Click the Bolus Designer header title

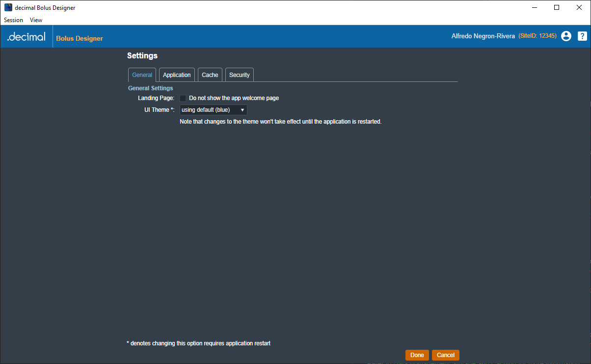tap(80, 38)
